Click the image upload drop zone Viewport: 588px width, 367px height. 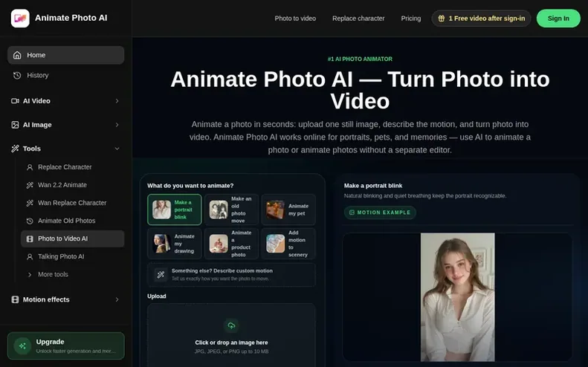pos(231,336)
